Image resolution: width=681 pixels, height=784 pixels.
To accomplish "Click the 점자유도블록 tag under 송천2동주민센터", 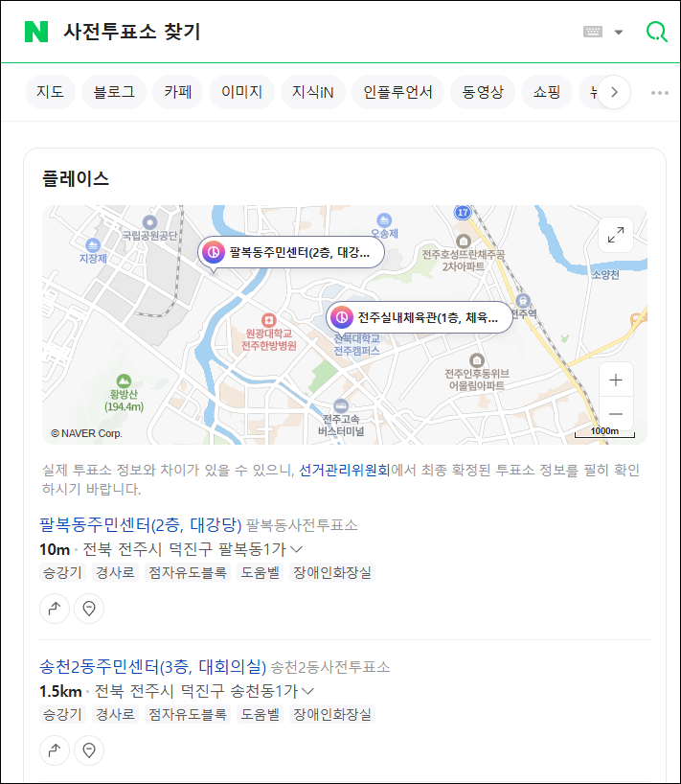I will (188, 714).
